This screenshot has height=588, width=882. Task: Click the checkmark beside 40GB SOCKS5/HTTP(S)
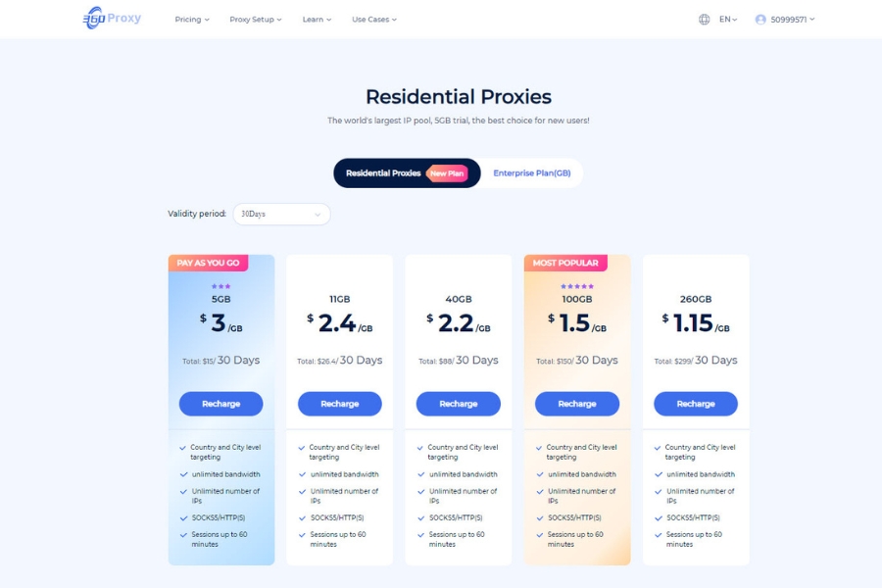coord(420,518)
